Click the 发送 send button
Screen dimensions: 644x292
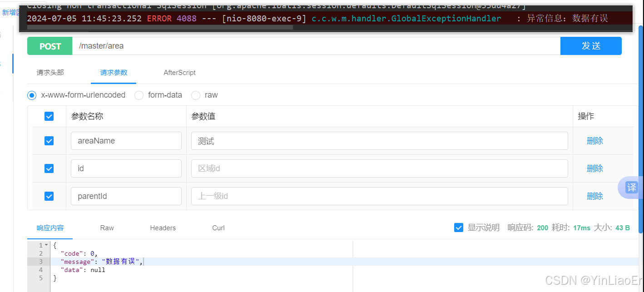pyautogui.click(x=591, y=46)
